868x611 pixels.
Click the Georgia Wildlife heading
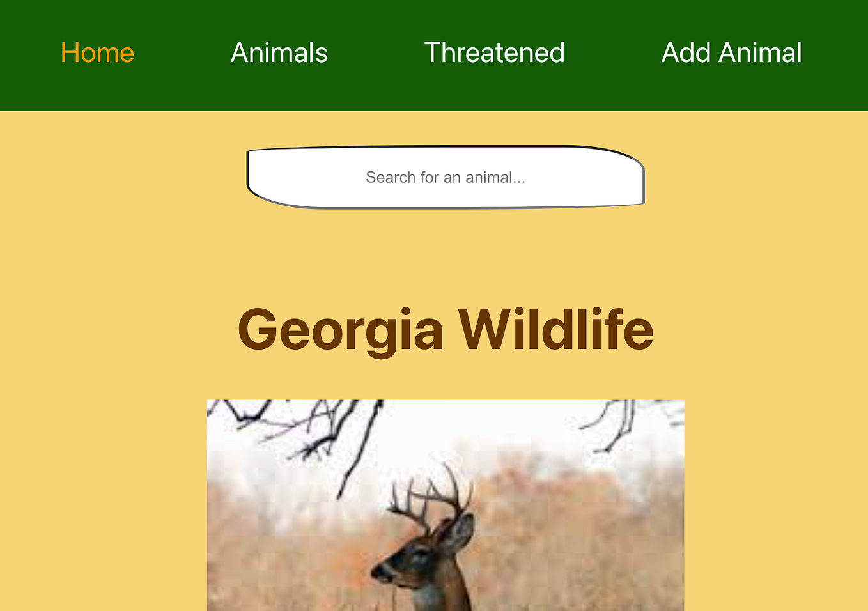tap(446, 330)
